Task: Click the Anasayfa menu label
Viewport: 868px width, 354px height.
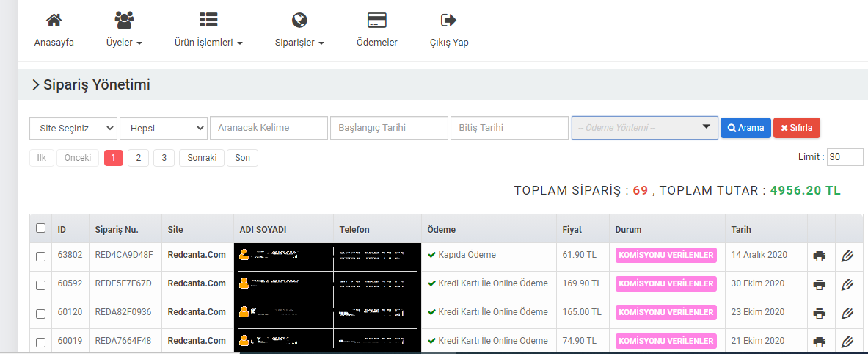Action: tap(54, 43)
